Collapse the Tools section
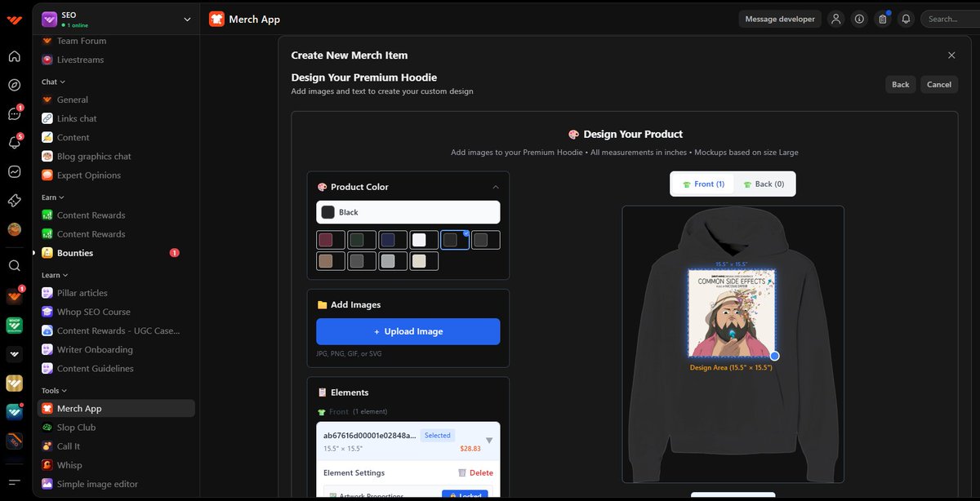Viewport: 980px width, 501px height. point(54,391)
